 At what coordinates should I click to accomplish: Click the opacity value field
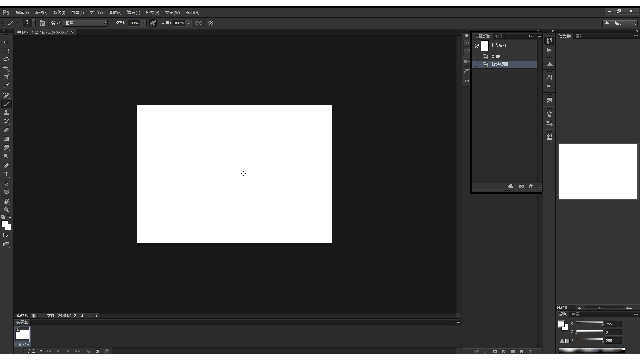pos(134,23)
